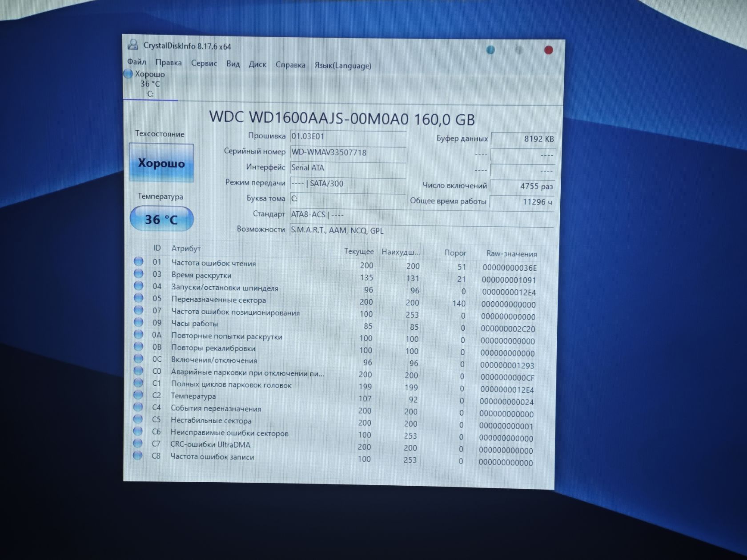Click status icon of CRC-ошибки UltraDMA row

138,443
